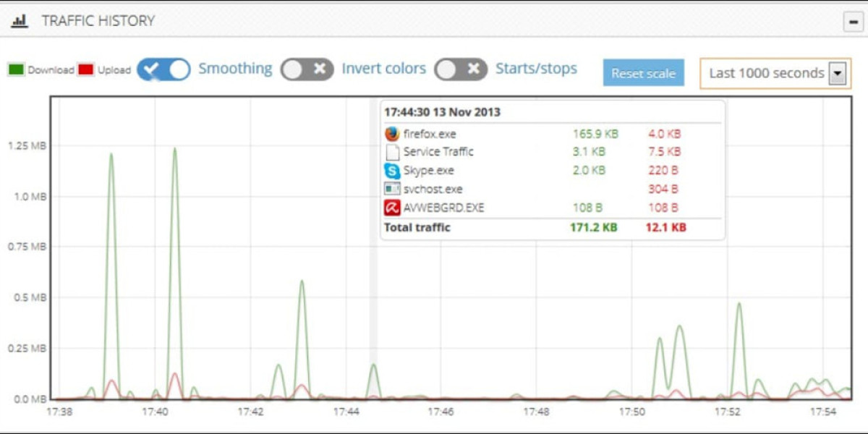Click the Firefox icon in the tooltip

click(392, 134)
